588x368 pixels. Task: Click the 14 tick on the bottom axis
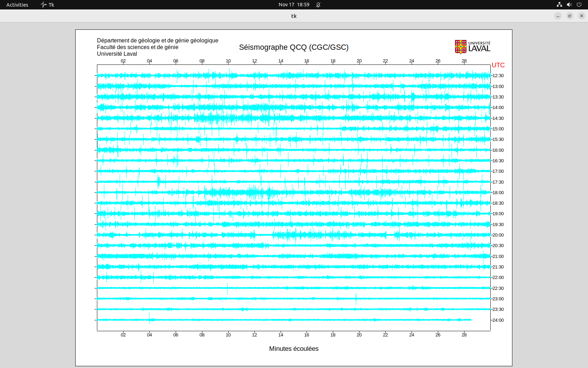281,335
